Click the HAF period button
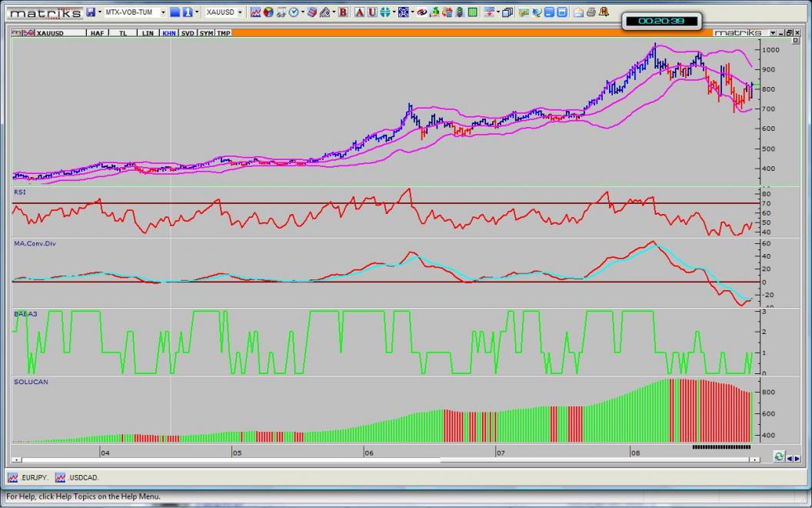The width and height of the screenshot is (812, 508). click(x=97, y=33)
